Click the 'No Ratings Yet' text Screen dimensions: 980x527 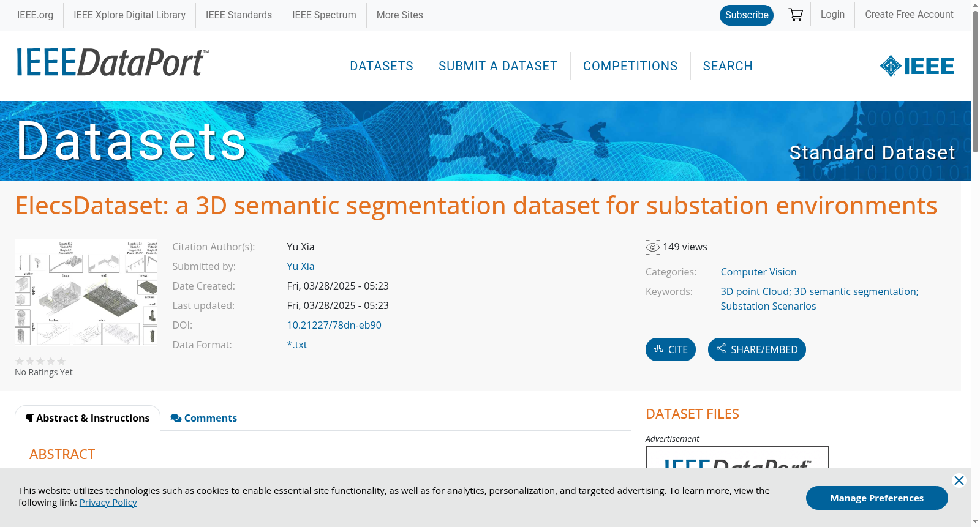pos(43,372)
